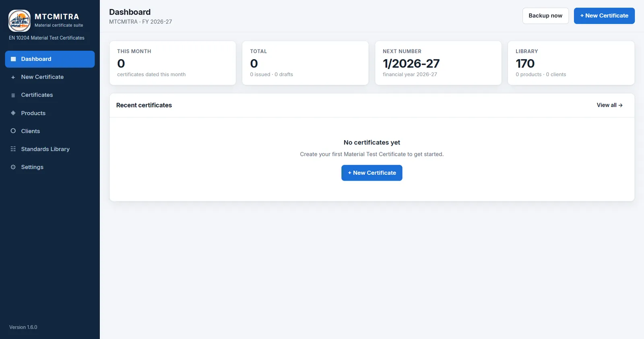Follow the View all link
The image size is (644, 339).
[x=610, y=105]
